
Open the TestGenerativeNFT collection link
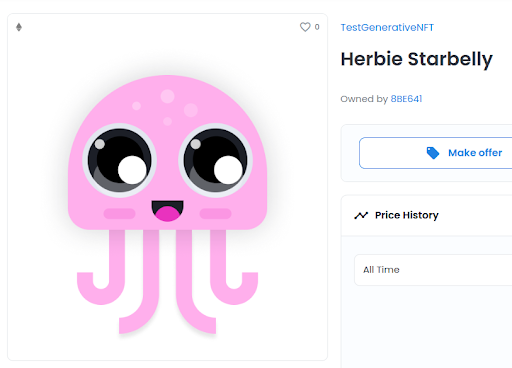click(x=387, y=27)
